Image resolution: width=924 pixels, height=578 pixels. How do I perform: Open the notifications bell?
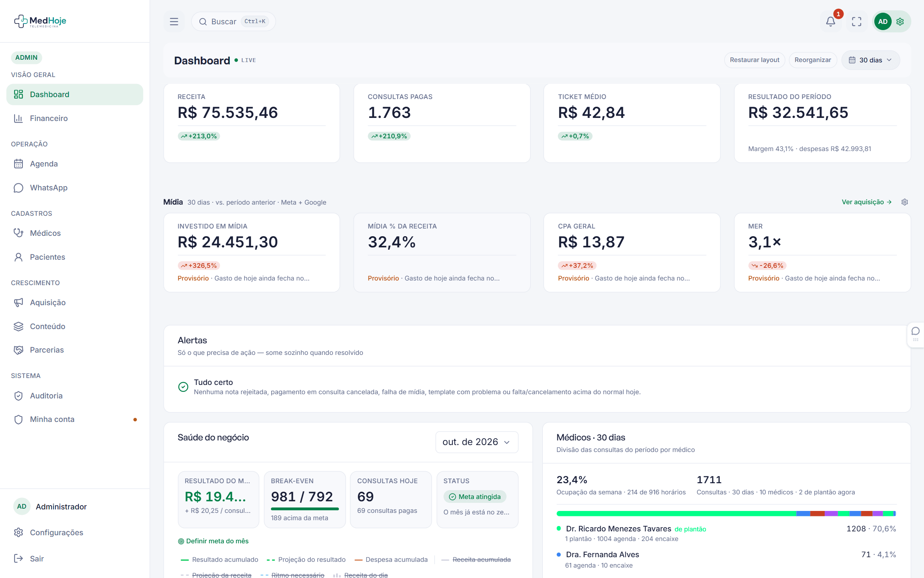pyautogui.click(x=830, y=22)
